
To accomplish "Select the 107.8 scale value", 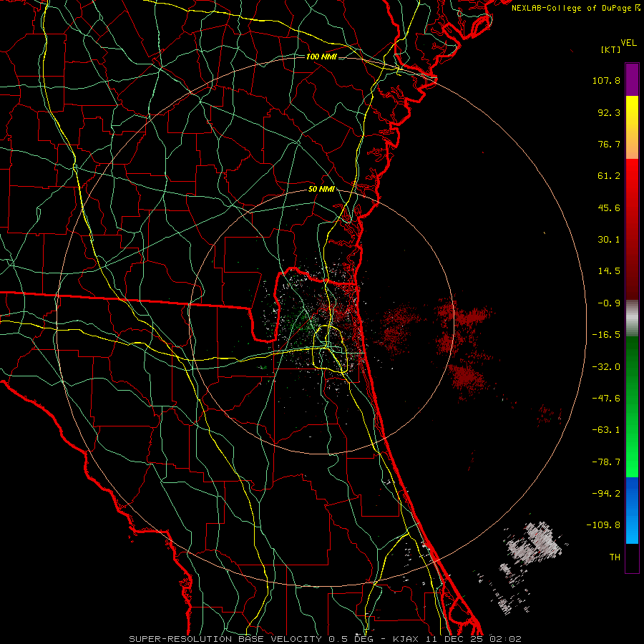I will click(x=606, y=80).
